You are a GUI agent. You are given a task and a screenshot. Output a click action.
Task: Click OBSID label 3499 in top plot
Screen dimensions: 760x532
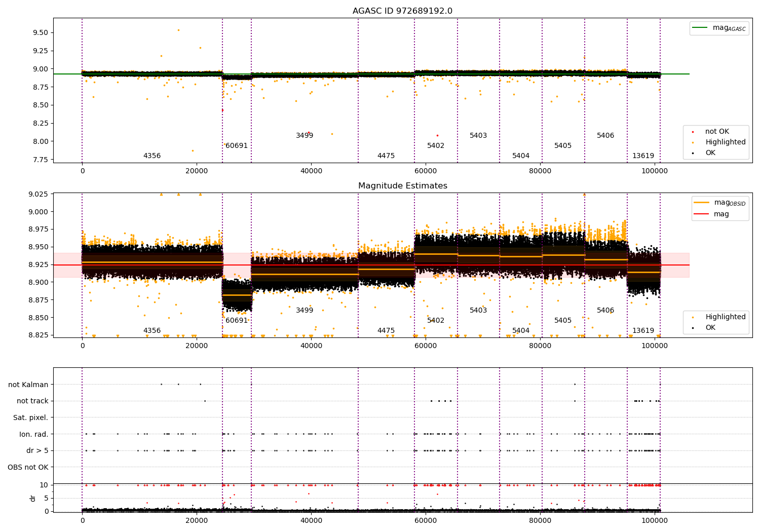(305, 136)
